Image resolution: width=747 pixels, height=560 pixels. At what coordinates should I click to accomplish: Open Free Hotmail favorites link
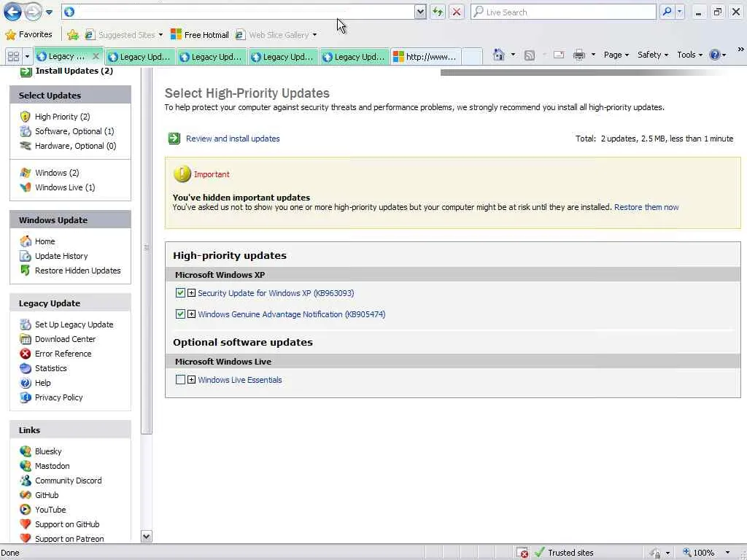[x=200, y=35]
